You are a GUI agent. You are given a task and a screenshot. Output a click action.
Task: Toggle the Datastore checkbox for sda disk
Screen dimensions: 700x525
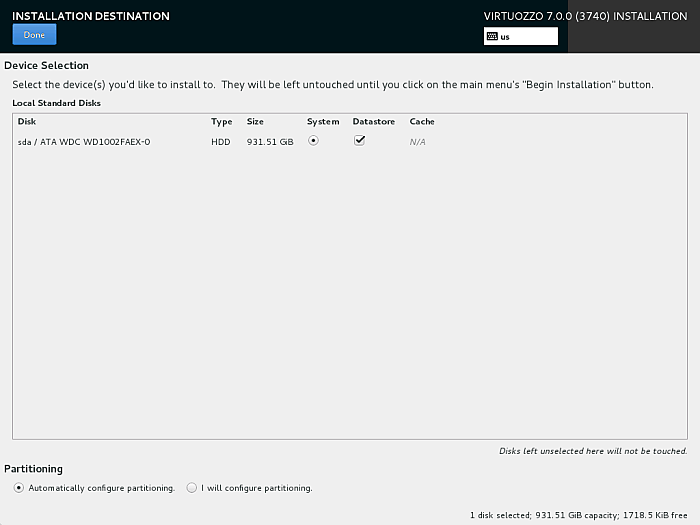[x=359, y=141]
